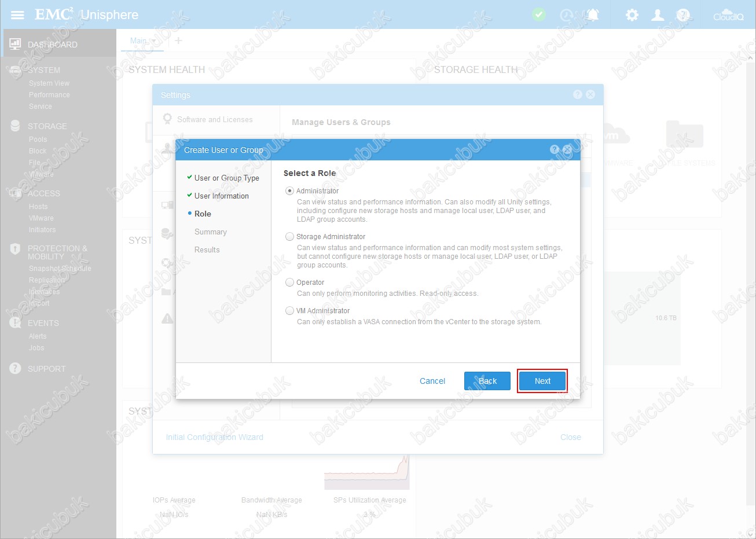Open Replication in sidebar
This screenshot has height=539, width=756.
coord(47,280)
